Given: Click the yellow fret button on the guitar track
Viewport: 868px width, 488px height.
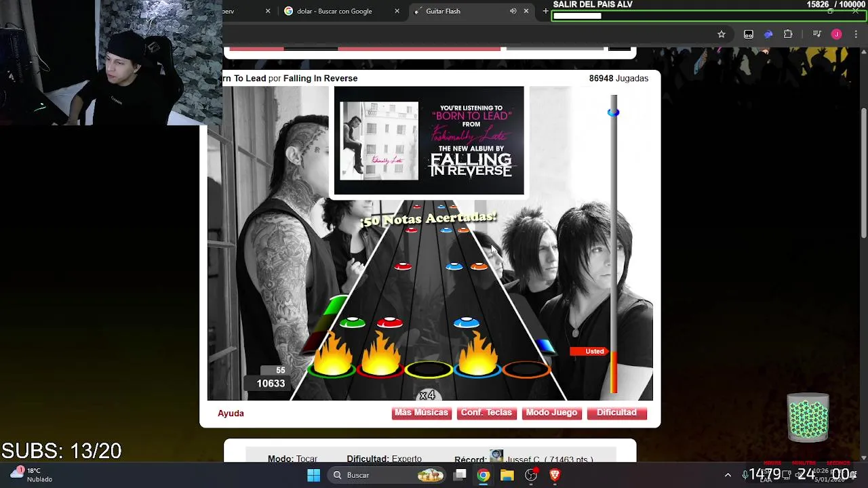Looking at the screenshot, I should [x=429, y=370].
